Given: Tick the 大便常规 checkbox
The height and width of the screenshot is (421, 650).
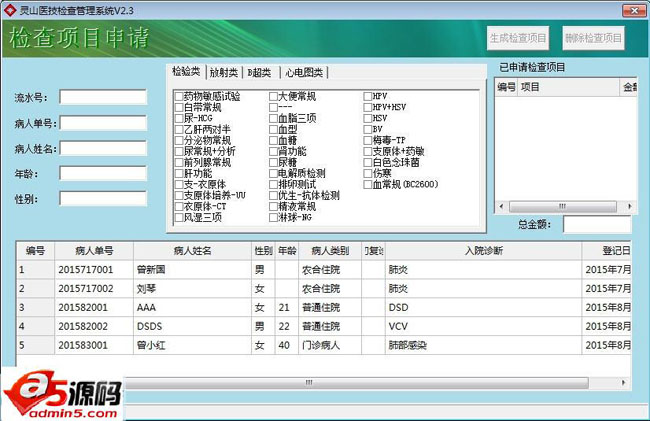Looking at the screenshot, I should (x=273, y=96).
